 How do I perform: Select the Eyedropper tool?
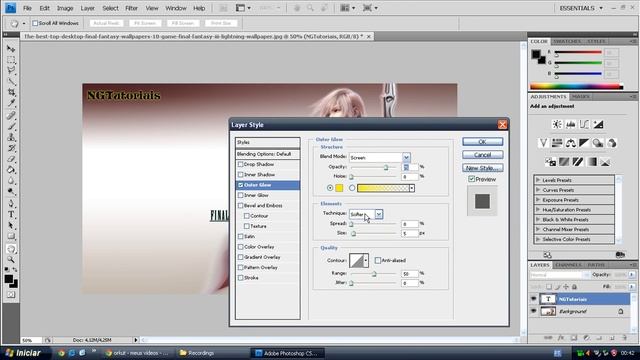coord(11,103)
